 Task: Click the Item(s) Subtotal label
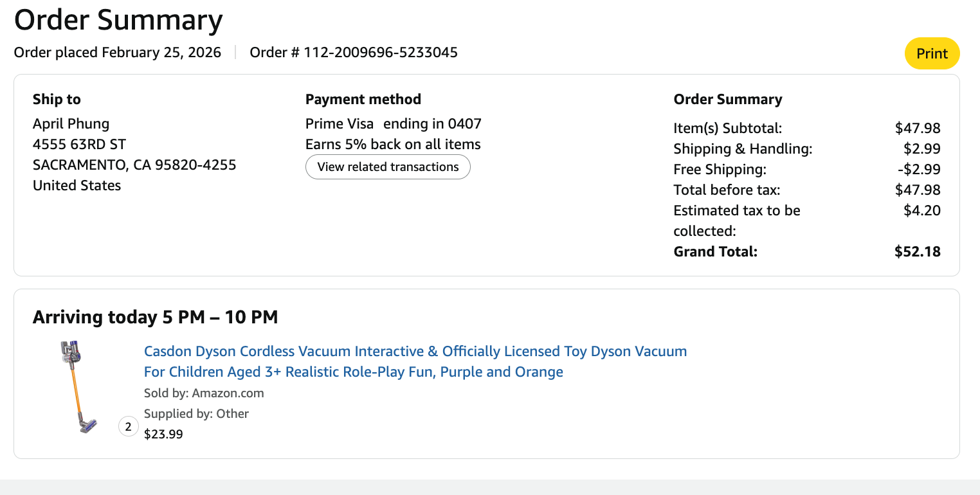(x=727, y=129)
